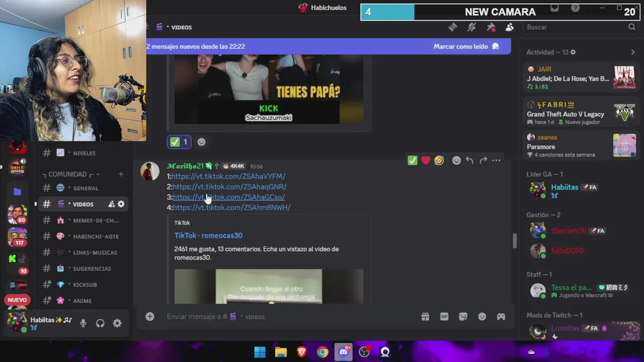Mute microphone in user panel

(x=83, y=323)
